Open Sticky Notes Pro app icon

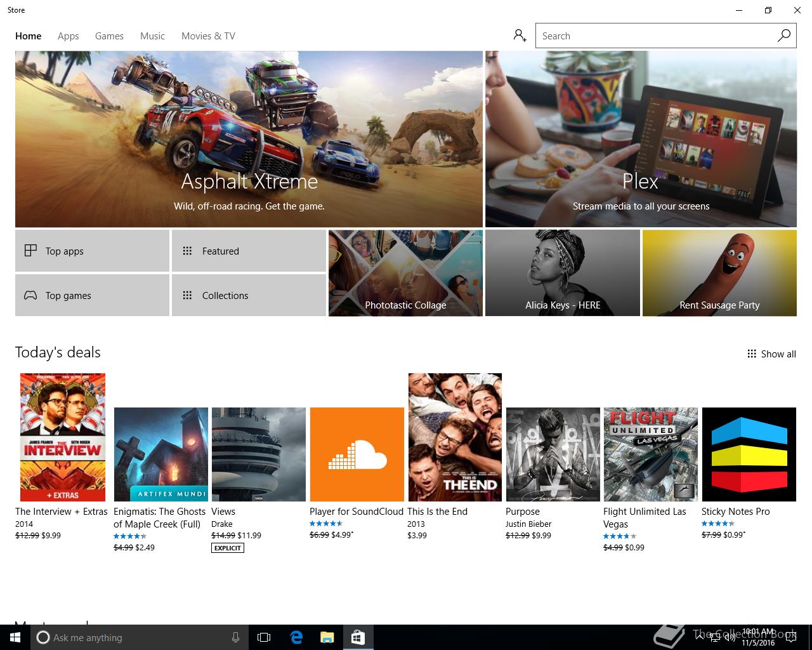tap(749, 454)
